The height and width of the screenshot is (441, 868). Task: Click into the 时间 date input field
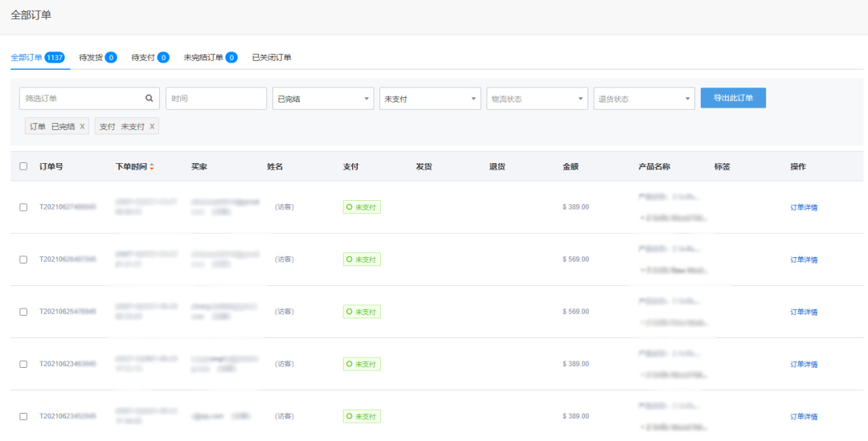coord(215,99)
